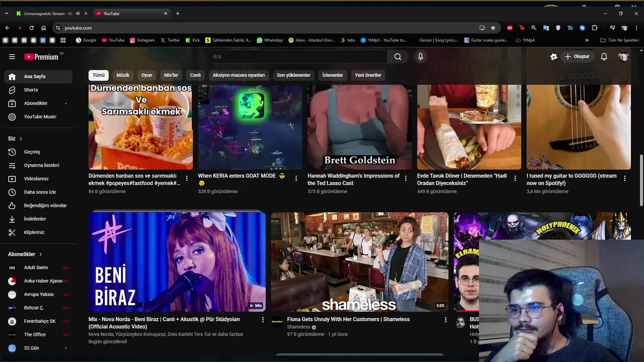Image resolution: width=644 pixels, height=362 pixels.
Task: Open Shameless channel avatar
Action: point(277,322)
